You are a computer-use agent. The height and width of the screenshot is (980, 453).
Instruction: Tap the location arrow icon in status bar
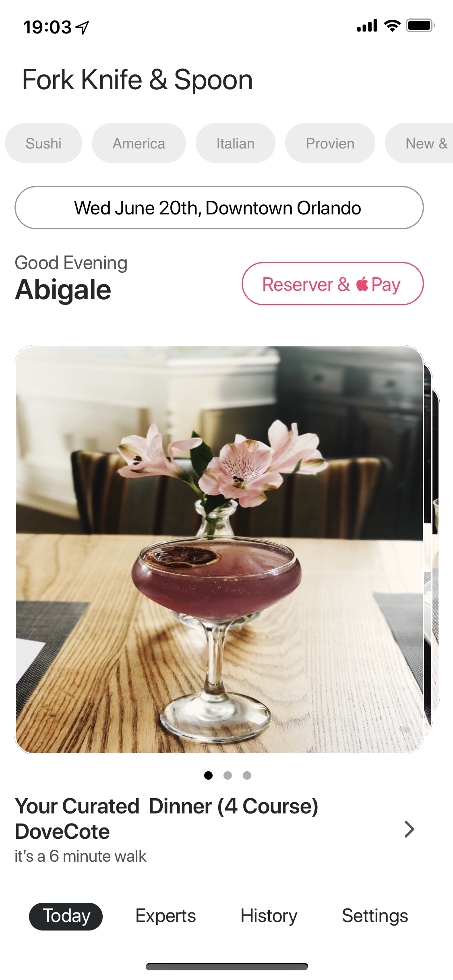[83, 27]
